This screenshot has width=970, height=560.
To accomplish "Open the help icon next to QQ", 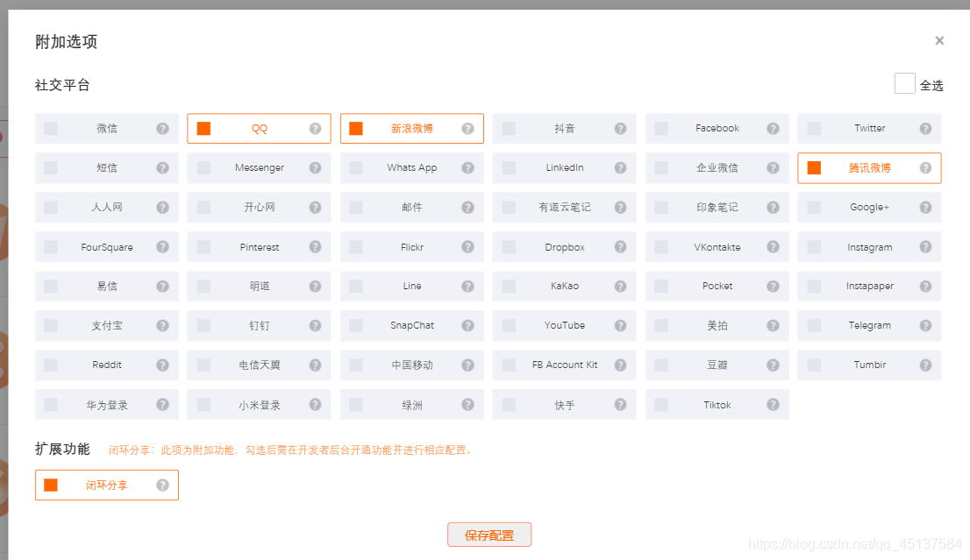I will tap(316, 129).
